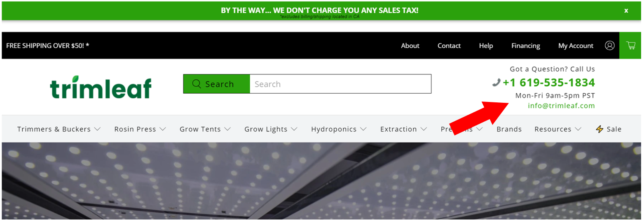Open the Hydroponics dropdown menu
Image resolution: width=644 pixels, height=222 pixels.
339,129
